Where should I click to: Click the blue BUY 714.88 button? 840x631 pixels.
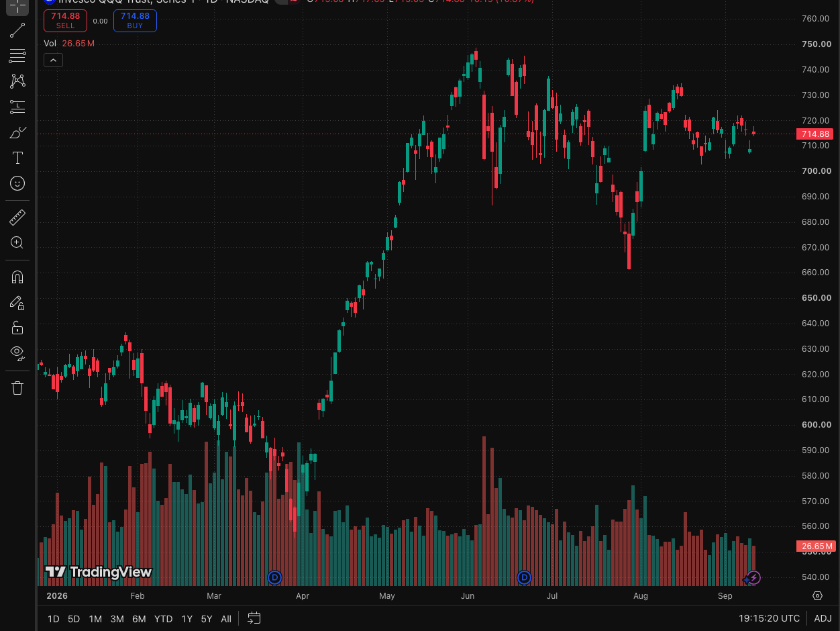point(135,21)
